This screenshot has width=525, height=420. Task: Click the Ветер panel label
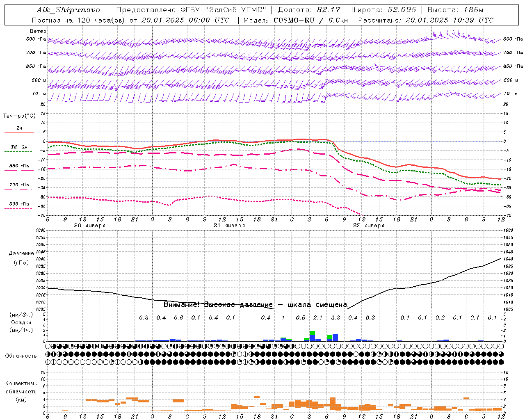click(38, 31)
